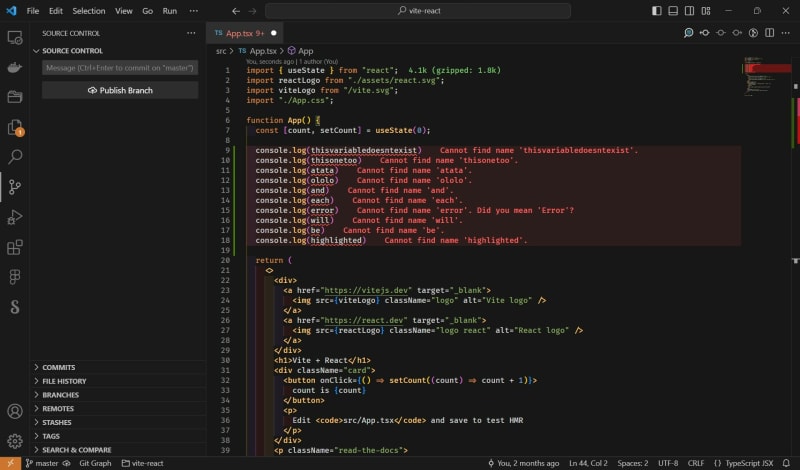This screenshot has width=800, height=470.
Task: Split the editor to the right
Action: pos(769,33)
